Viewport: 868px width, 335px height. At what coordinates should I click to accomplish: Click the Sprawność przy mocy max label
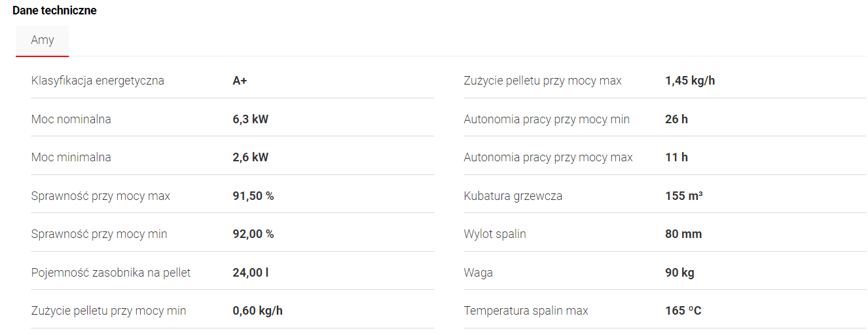tap(100, 196)
